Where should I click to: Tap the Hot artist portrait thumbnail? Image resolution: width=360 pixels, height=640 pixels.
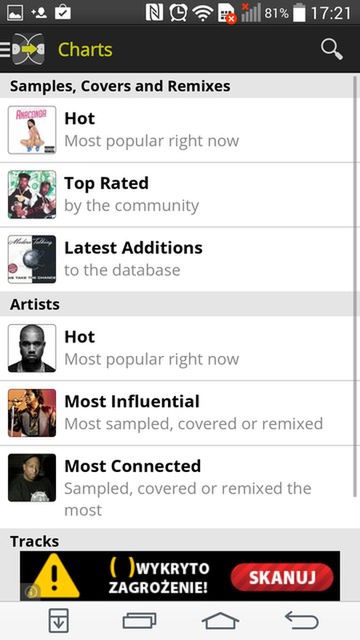32,348
